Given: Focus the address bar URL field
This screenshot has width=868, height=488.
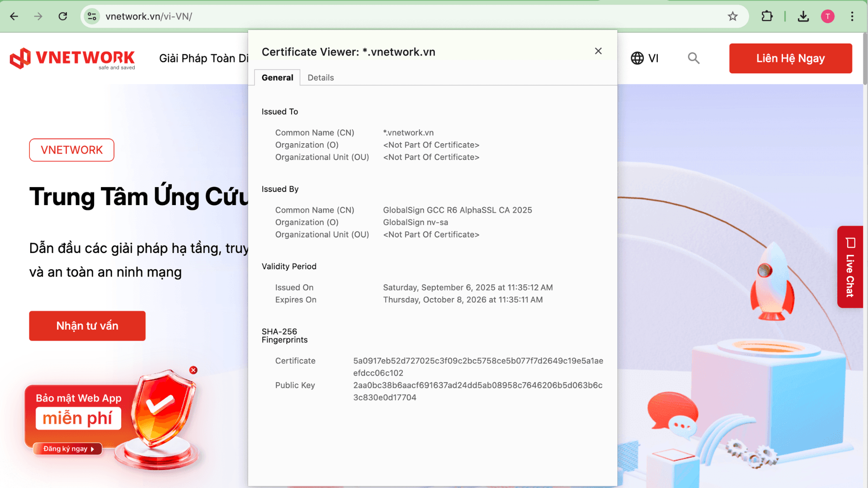Looking at the screenshot, I should pyautogui.click(x=407, y=17).
